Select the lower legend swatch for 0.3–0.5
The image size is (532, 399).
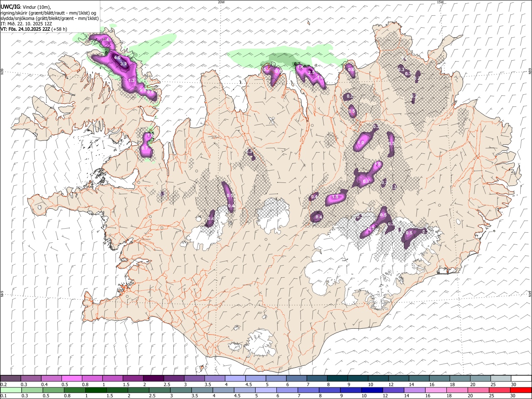pos(32,390)
